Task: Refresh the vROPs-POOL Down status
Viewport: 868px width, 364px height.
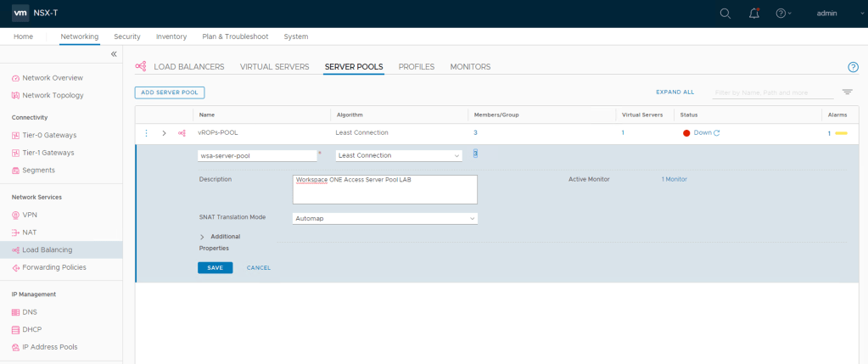Action: pyautogui.click(x=717, y=133)
